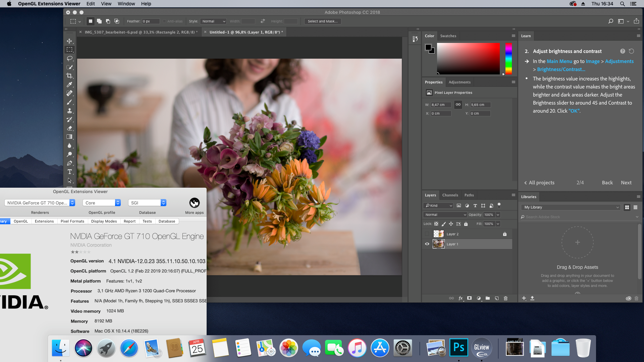The image size is (644, 362).
Task: Toggle link width and height
Action: tap(458, 105)
